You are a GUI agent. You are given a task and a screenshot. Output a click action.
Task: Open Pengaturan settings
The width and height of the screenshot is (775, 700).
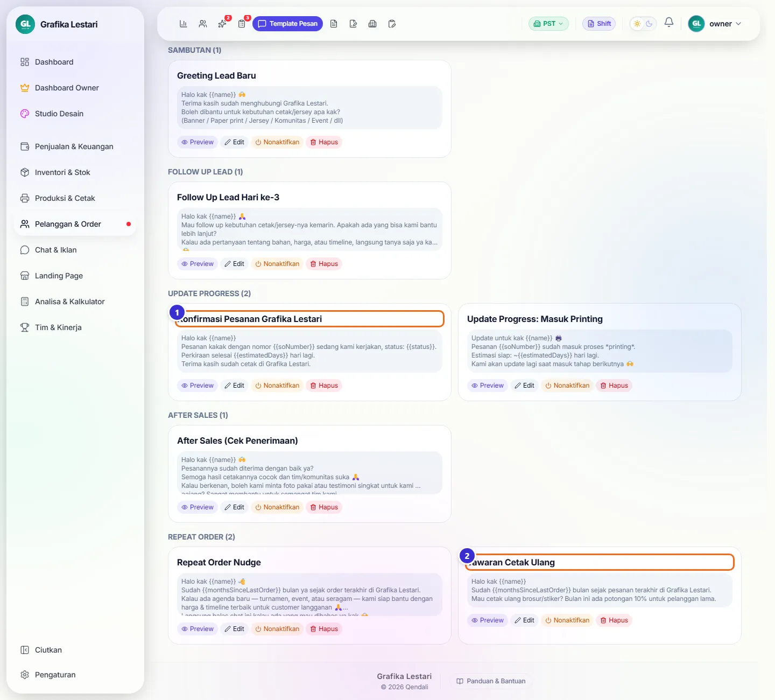(75, 675)
